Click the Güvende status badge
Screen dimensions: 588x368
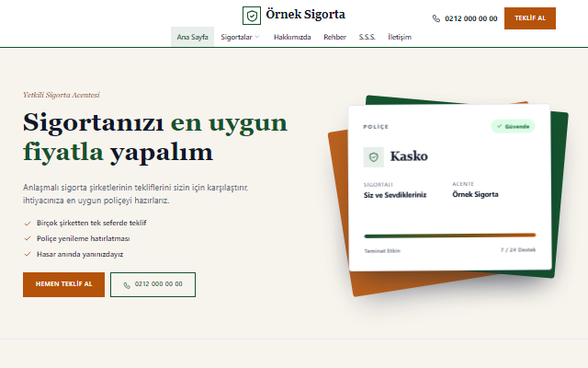513,126
